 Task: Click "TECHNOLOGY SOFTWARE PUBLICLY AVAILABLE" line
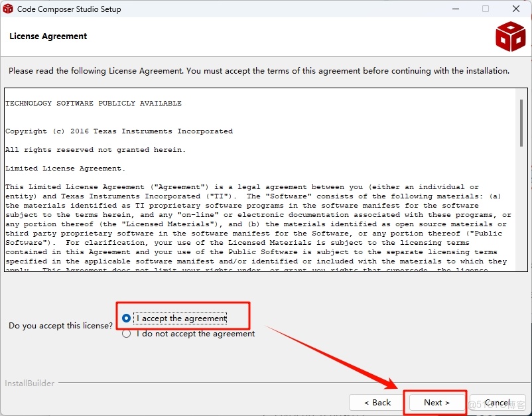(94, 103)
